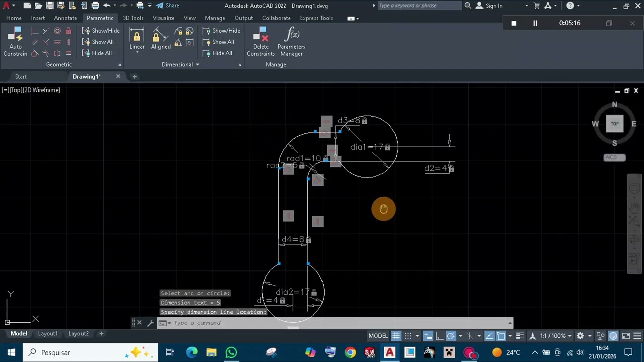The image size is (644, 362).
Task: Switch to the Start file tab
Action: coord(21,77)
